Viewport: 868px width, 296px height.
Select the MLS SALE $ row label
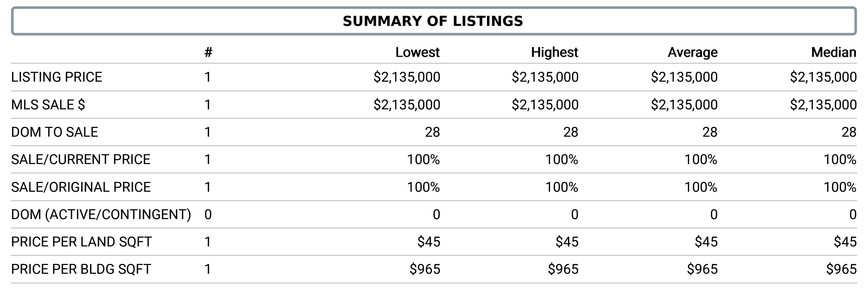(48, 105)
